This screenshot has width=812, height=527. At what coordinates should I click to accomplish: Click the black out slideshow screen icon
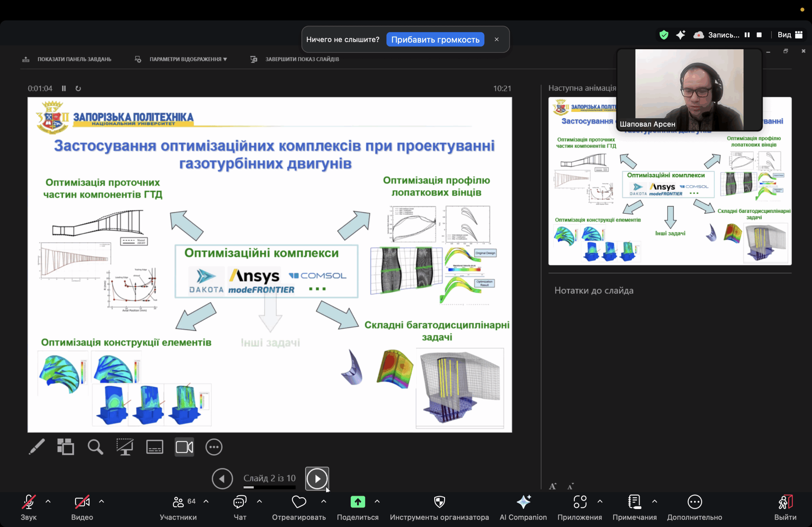pos(125,447)
